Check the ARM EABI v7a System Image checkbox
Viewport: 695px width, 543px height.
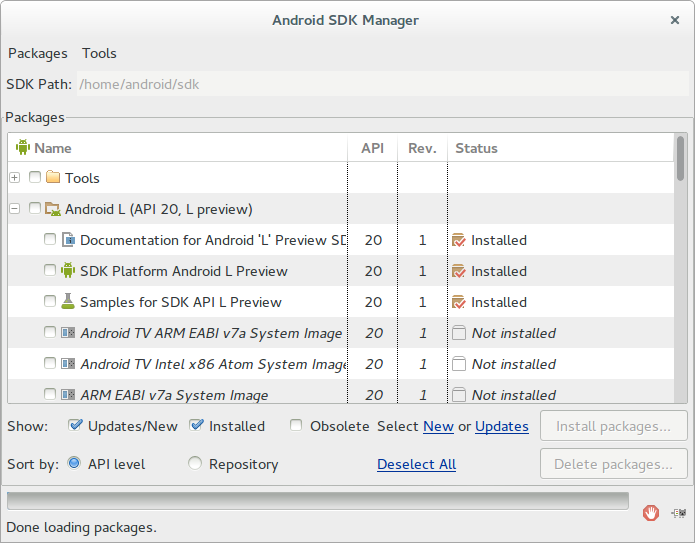pos(50,394)
